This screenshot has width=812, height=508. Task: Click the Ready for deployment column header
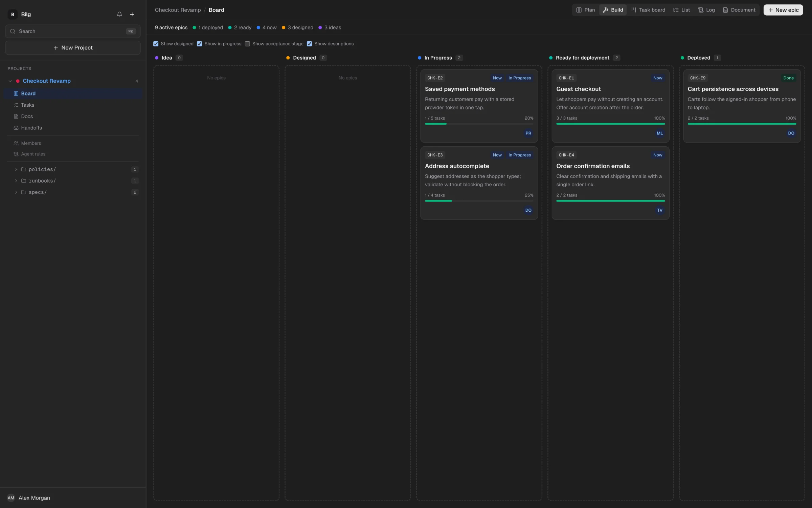click(x=583, y=58)
